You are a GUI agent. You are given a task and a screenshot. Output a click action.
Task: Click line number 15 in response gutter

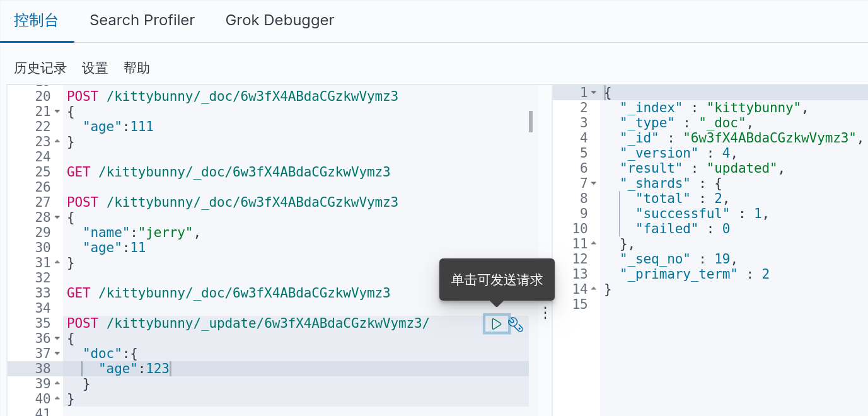point(580,304)
